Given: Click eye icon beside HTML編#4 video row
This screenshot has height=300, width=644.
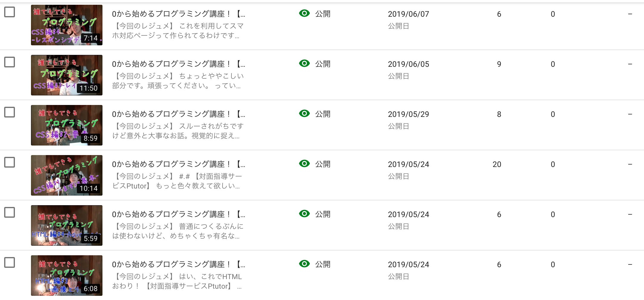Looking at the screenshot, I should (x=304, y=214).
